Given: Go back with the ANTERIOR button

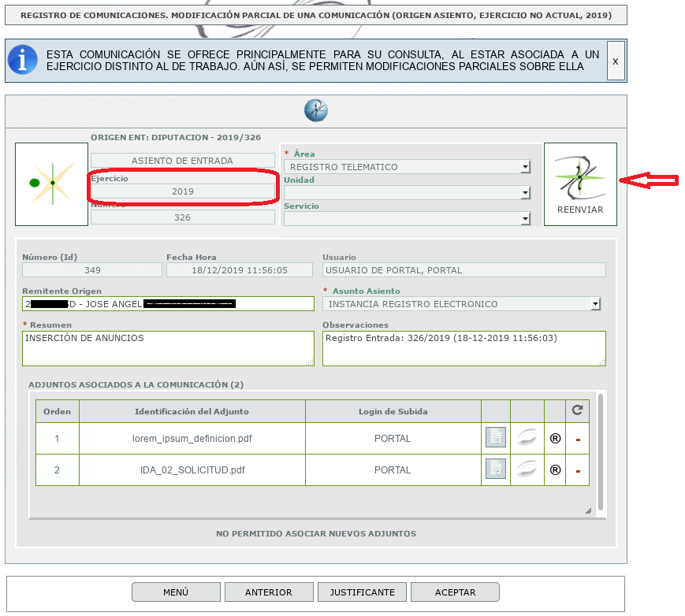Looking at the screenshot, I should (269, 592).
